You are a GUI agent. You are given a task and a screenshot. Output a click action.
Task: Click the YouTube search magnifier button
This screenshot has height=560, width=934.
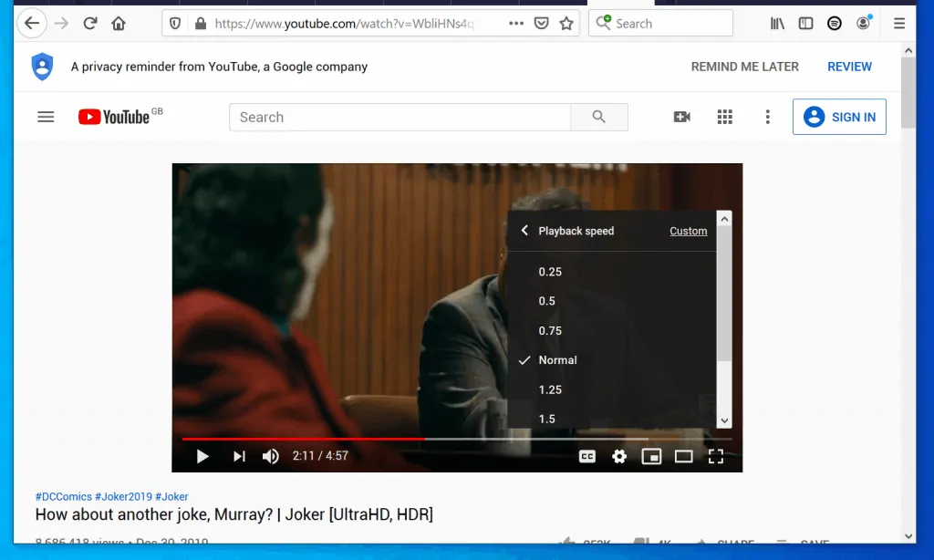click(599, 117)
